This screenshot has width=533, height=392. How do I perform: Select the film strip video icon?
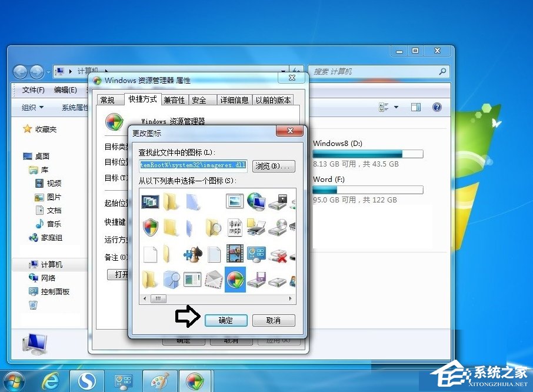coord(235,253)
